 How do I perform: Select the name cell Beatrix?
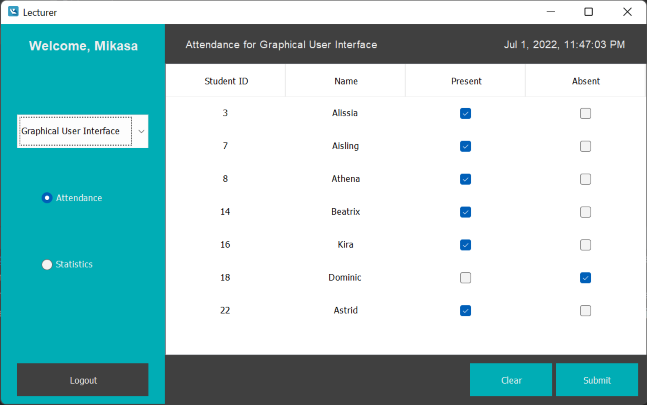[346, 212]
